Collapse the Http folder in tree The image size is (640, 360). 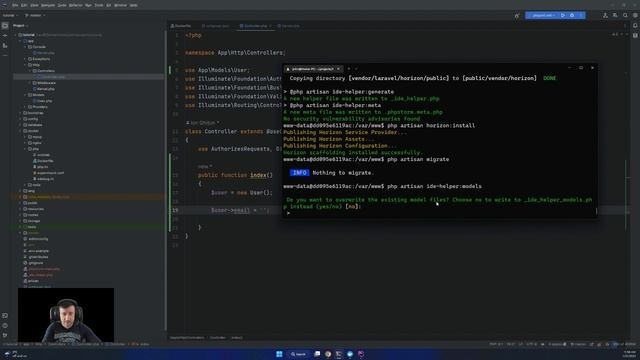point(25,65)
